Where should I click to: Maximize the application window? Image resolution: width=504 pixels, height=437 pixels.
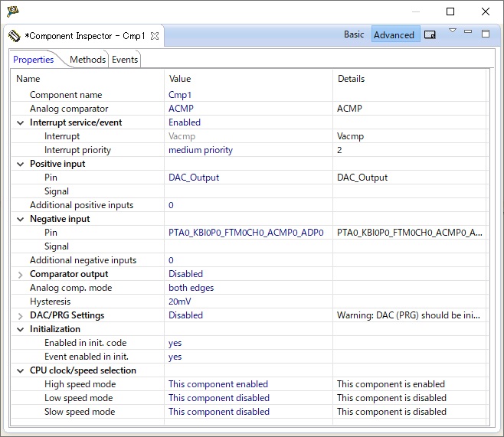click(450, 11)
